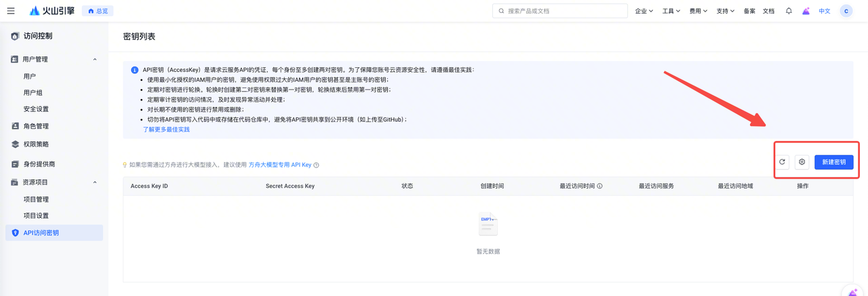Focus the 搜索产品或文档 search field

(x=563, y=11)
